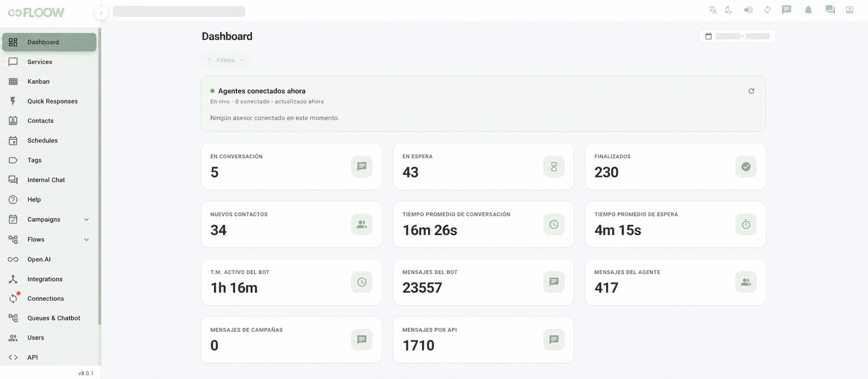Open the internal chat double-bubble icon in top bar
This screenshot has height=379, width=868.
coord(830,10)
